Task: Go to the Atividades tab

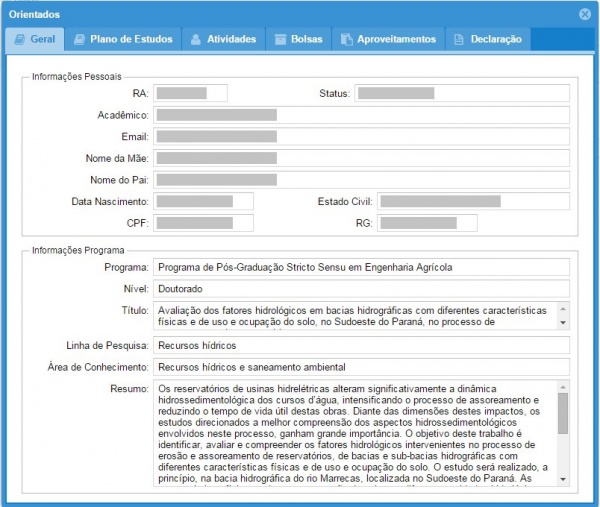Action: click(x=222, y=39)
